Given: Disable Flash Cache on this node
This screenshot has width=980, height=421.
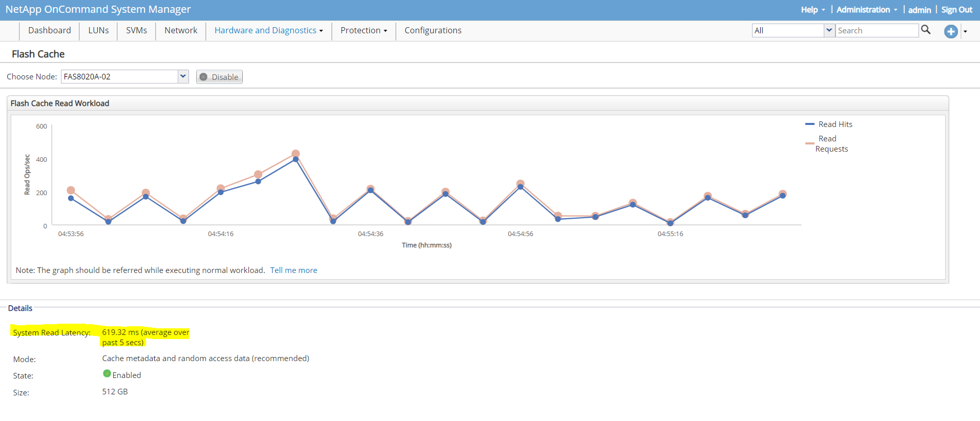Looking at the screenshot, I should (219, 77).
